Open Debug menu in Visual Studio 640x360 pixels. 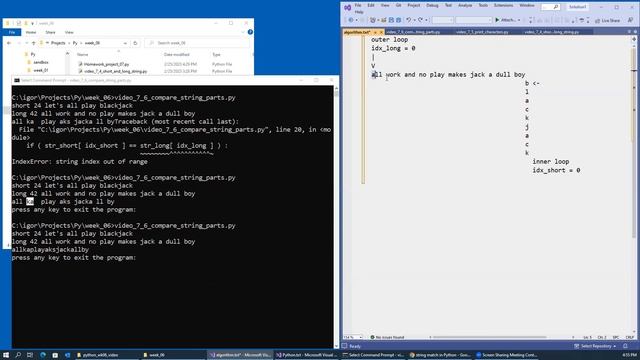432,5
